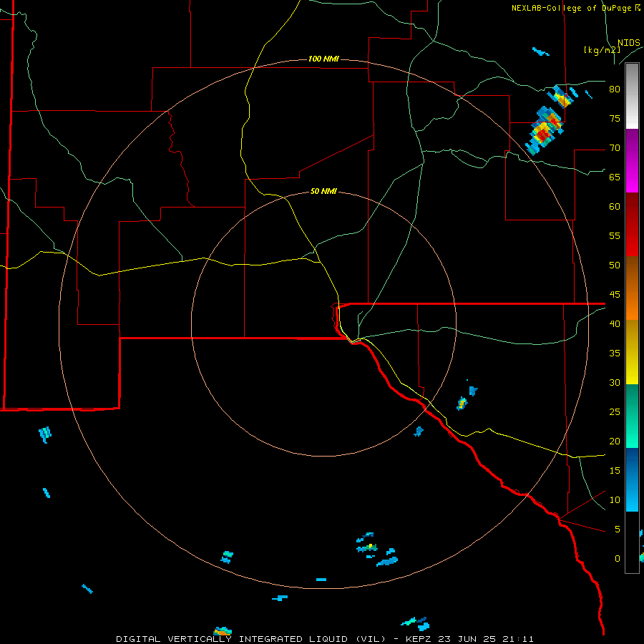Screen dimensions: 644x644
Task: Pick the blue segment of the color scale
Action: 632,479
